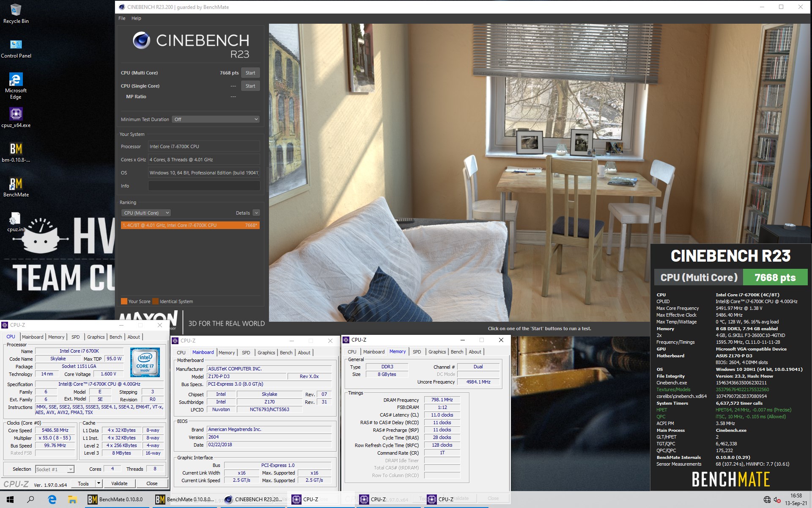Screen dimensions: 812x508
Task: Launch Edge from the taskbar
Action: point(52,500)
